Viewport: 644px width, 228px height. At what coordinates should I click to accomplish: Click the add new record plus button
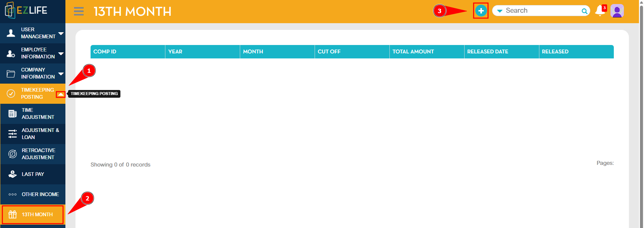(481, 11)
